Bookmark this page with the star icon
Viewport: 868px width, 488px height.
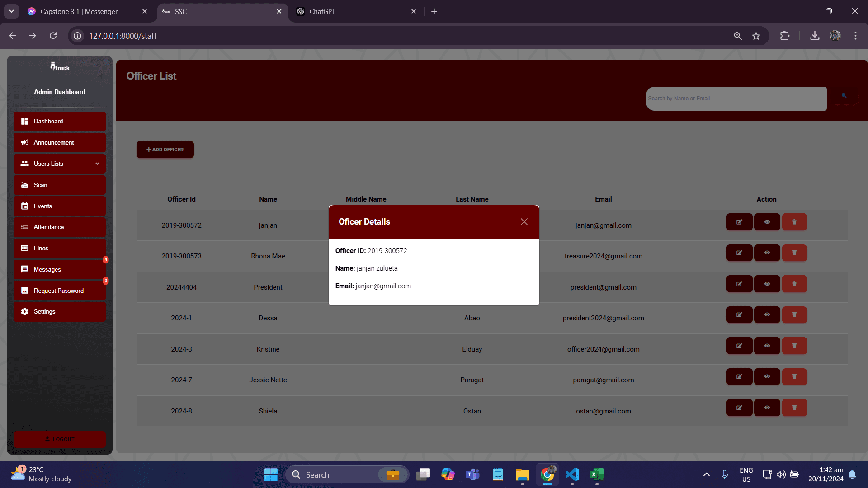coord(756,36)
